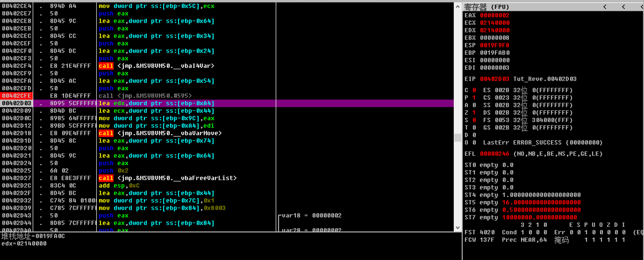The height and width of the screenshot is (260, 644).
Task: Select address 00402D43 in disassembly
Action: point(17,215)
